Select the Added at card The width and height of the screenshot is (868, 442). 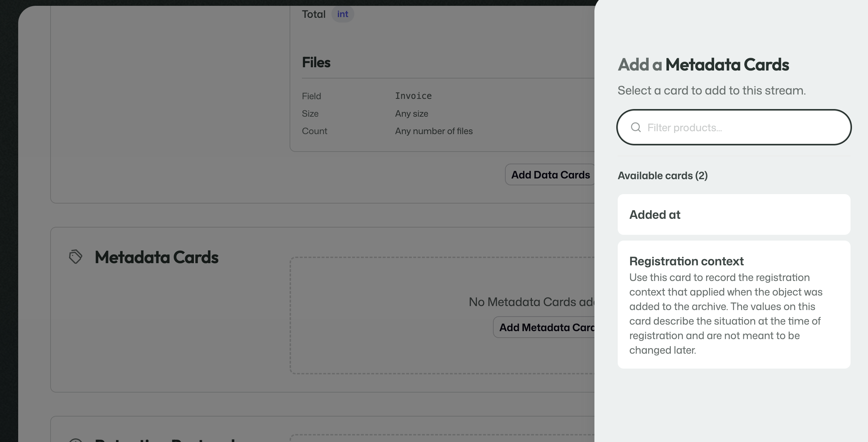click(x=734, y=214)
